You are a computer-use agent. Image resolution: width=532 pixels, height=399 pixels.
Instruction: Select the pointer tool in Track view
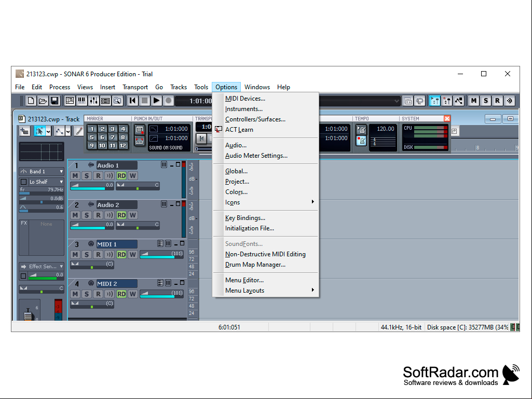[39, 131]
